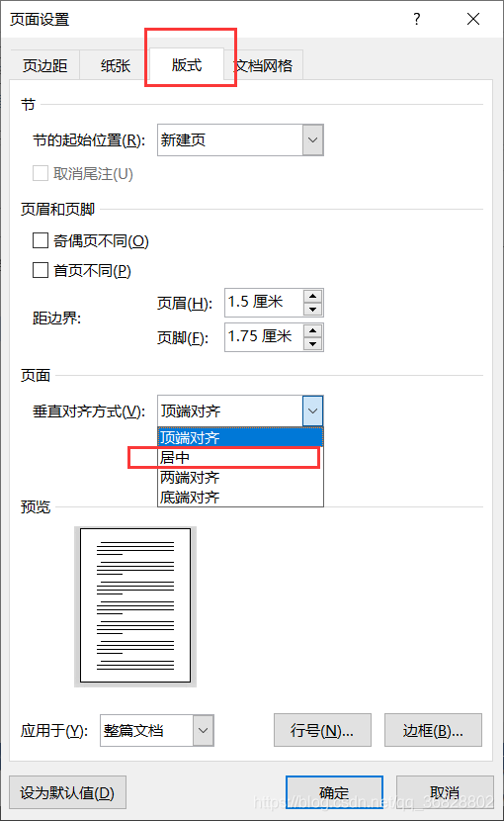The image size is (504, 821).
Task: Choose 底端对齐 from the alignment list
Action: pos(240,497)
